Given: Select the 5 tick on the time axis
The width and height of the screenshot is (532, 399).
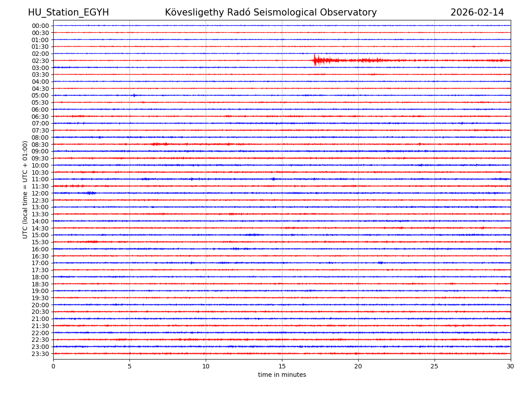Looking at the screenshot, I should click(129, 366).
